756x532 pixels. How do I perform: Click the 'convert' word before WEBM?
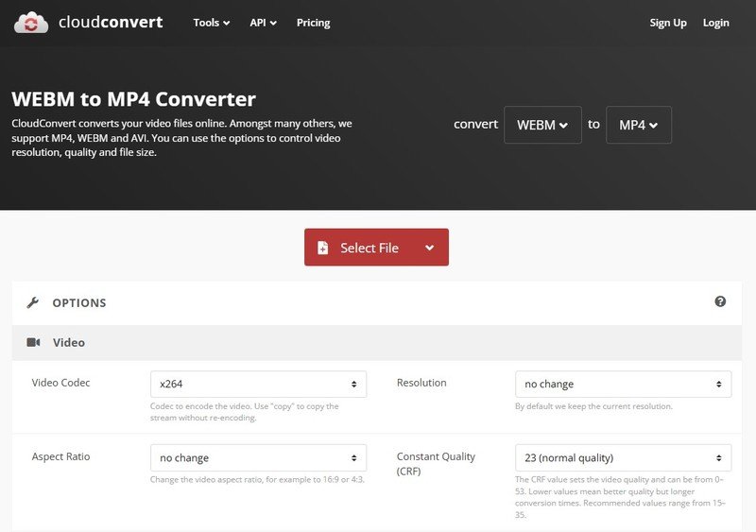coord(475,124)
